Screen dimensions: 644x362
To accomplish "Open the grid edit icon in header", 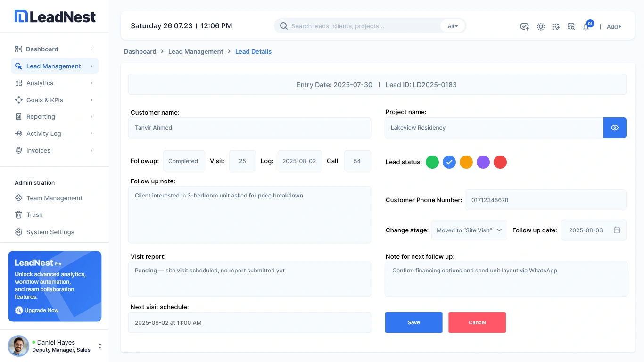I will click(x=556, y=26).
